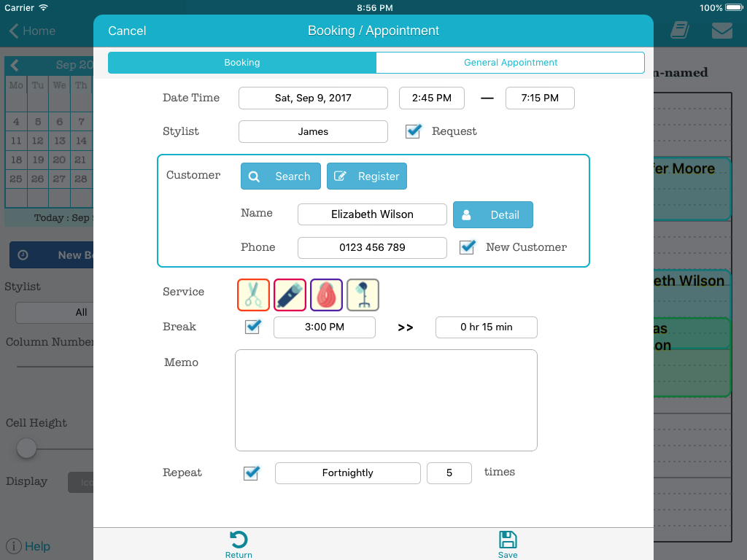Uncheck the stylist Request checkbox
The height and width of the screenshot is (560, 747).
click(x=414, y=131)
